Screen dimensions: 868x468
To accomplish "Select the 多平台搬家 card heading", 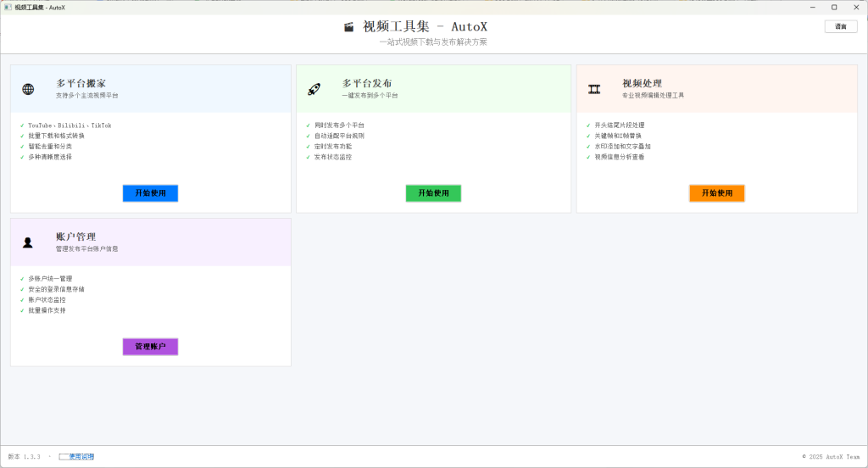I will coord(81,83).
